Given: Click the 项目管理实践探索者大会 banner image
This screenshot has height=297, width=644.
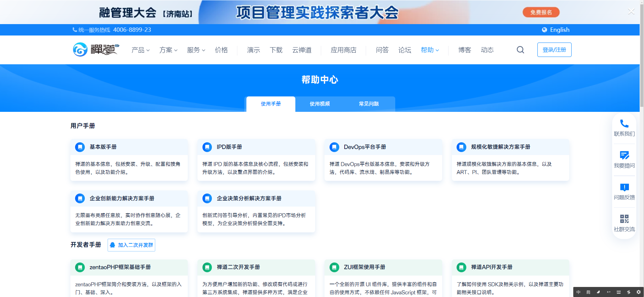Looking at the screenshot, I should tap(317, 12).
